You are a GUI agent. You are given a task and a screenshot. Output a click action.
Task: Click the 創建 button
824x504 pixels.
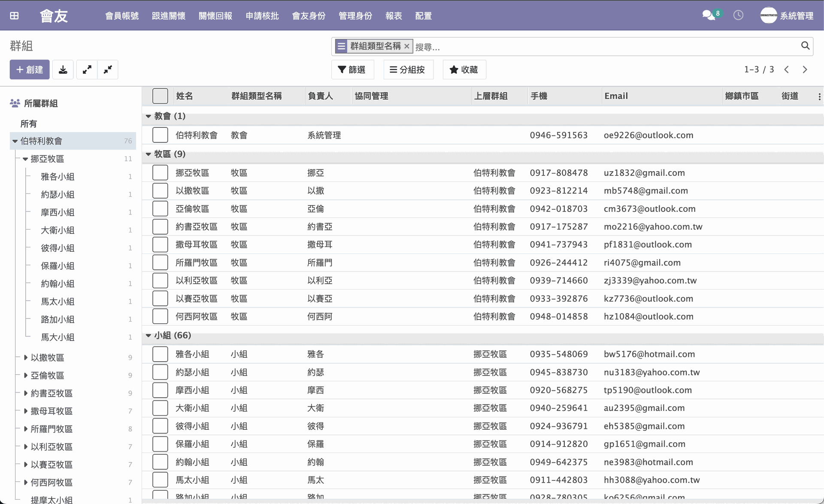[x=30, y=69]
